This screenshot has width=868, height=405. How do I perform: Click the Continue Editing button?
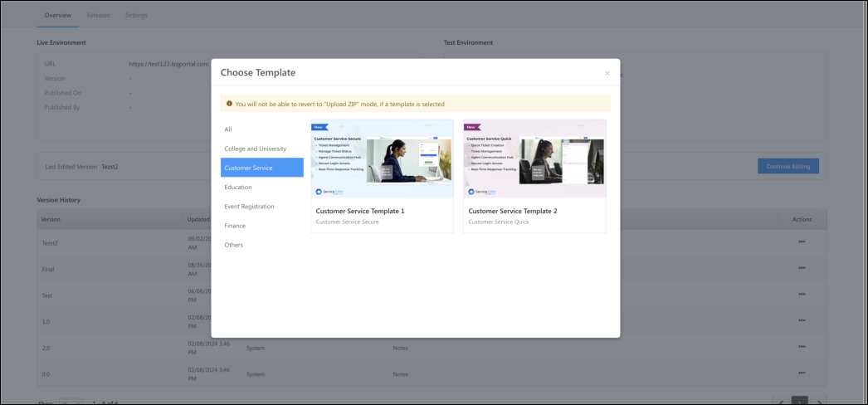pos(788,166)
